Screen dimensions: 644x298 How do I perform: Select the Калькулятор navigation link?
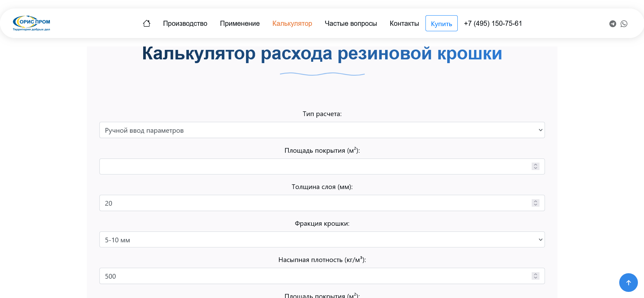(292, 23)
